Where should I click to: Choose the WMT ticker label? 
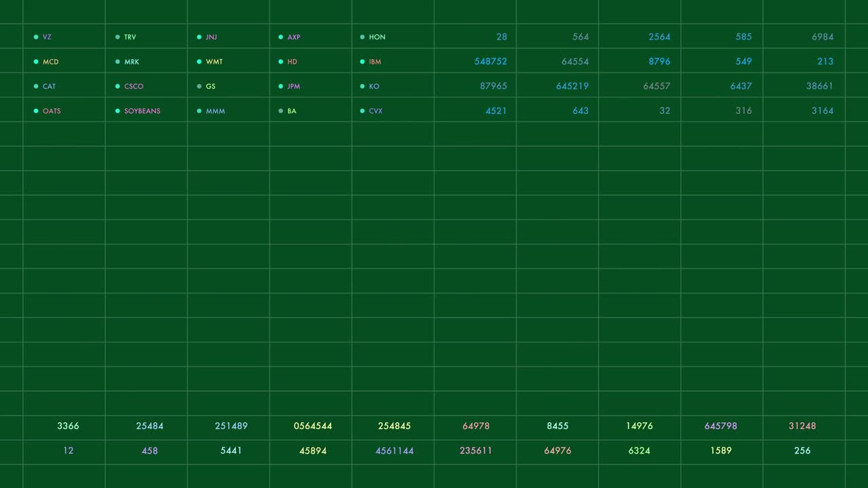point(214,62)
